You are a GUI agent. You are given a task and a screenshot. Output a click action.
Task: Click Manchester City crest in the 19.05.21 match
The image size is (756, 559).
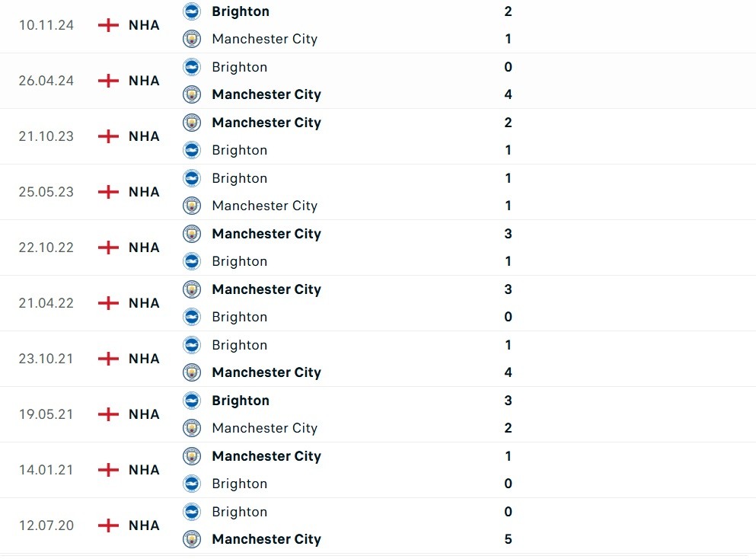point(192,428)
